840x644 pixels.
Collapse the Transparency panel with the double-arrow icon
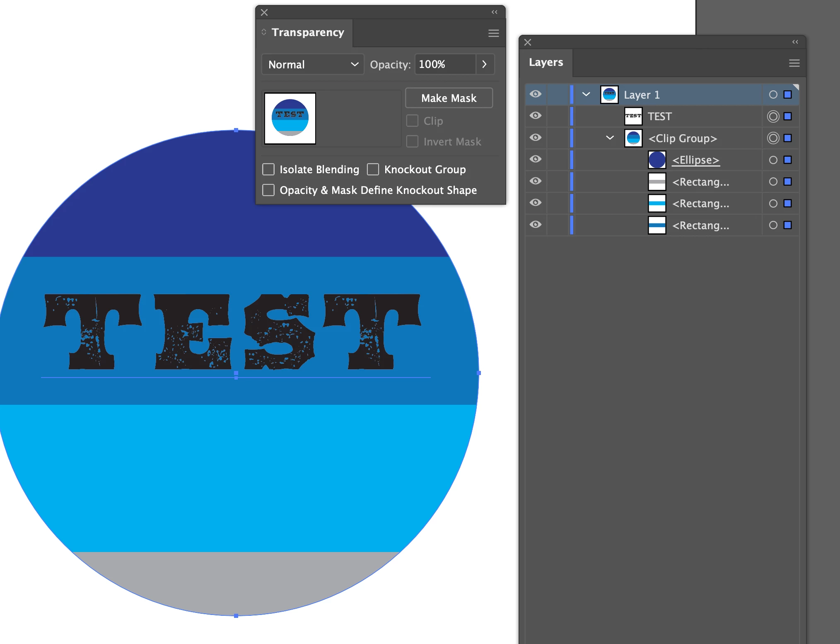[x=494, y=12]
